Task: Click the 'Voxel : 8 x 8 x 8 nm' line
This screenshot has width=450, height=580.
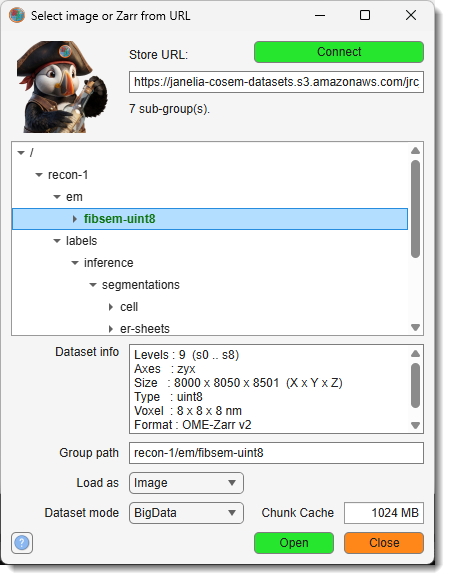Action: coord(188,411)
